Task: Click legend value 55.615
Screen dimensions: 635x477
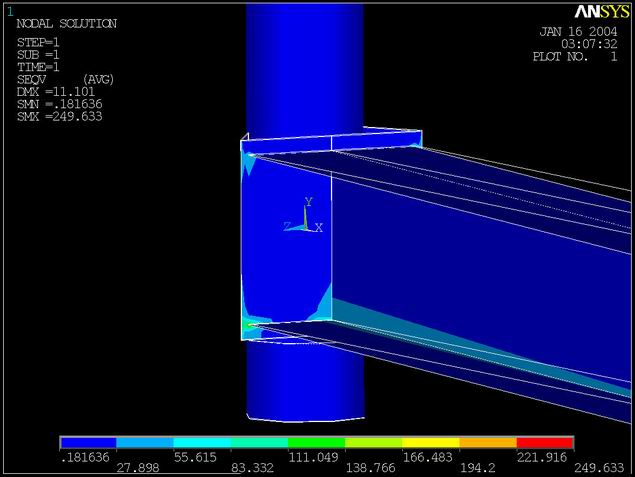Action: tap(195, 457)
